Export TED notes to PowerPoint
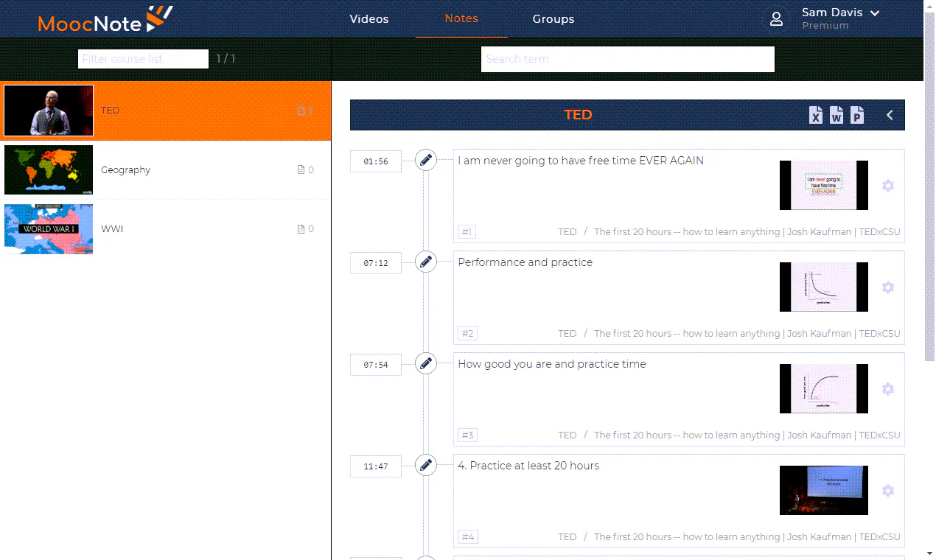Viewport: 936px width, 560px height. click(x=857, y=115)
